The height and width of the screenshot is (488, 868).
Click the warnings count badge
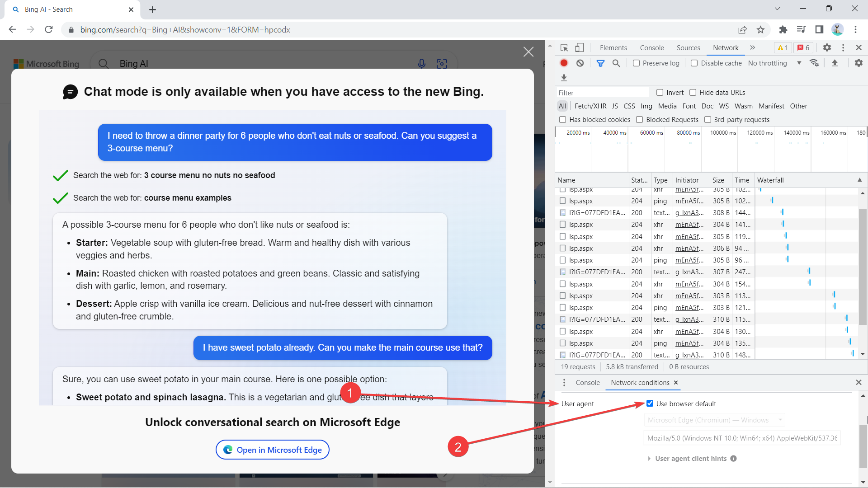[783, 48]
